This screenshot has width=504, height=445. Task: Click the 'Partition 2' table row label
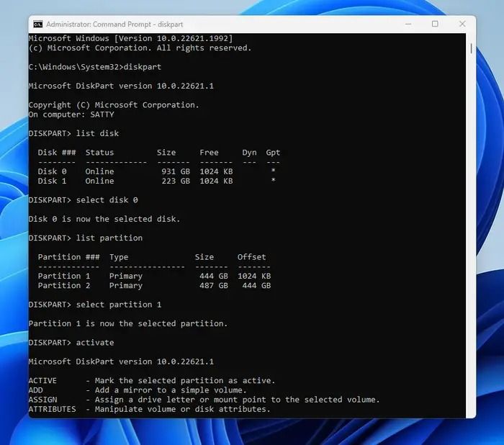pos(64,286)
